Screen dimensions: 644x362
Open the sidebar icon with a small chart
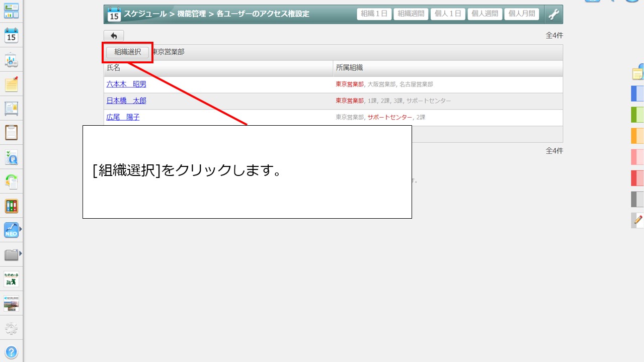(x=11, y=60)
